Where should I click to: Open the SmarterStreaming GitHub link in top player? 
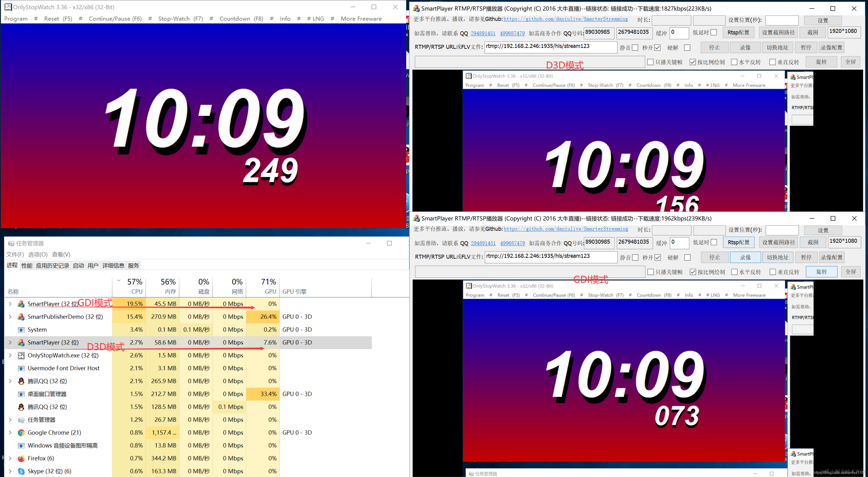click(x=565, y=19)
